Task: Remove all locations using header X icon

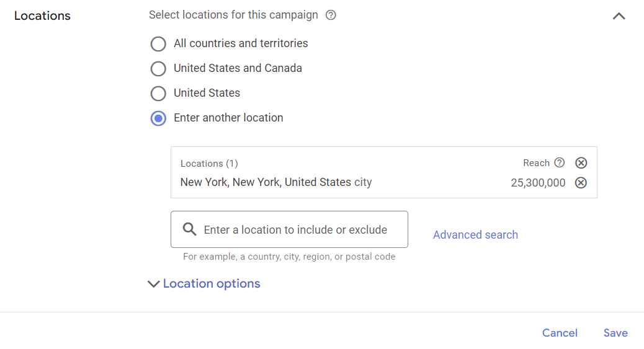Action: (x=581, y=163)
